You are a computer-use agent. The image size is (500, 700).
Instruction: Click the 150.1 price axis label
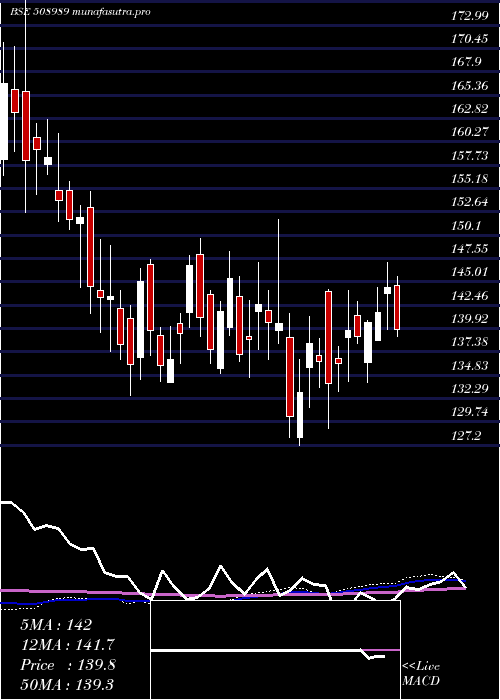[x=467, y=225]
